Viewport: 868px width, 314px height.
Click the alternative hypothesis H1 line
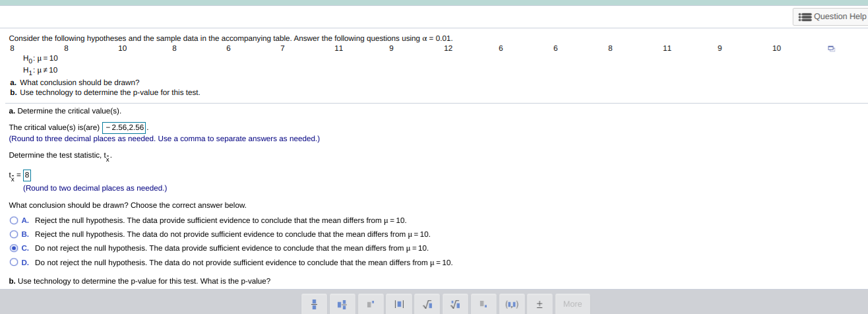coord(40,70)
